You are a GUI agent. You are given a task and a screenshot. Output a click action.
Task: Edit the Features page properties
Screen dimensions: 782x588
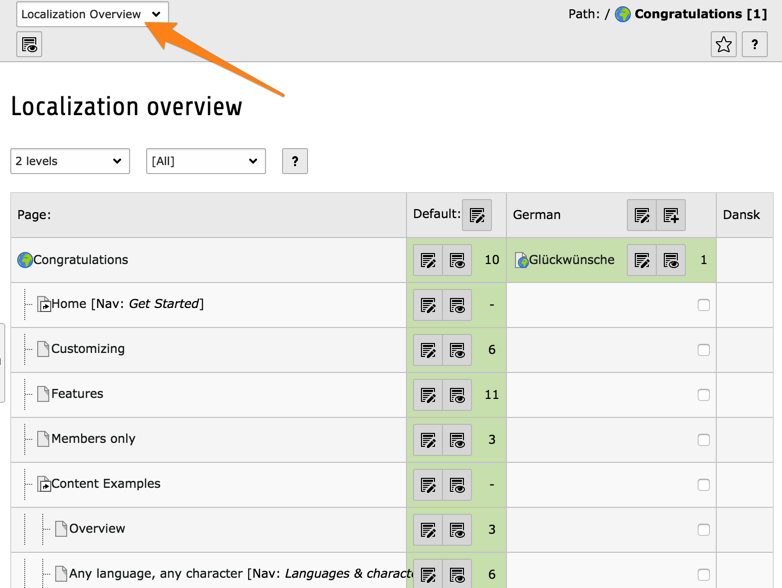pos(428,394)
